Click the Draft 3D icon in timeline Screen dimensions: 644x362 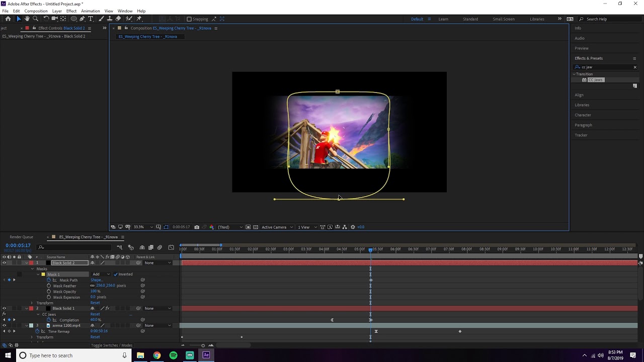point(131,247)
